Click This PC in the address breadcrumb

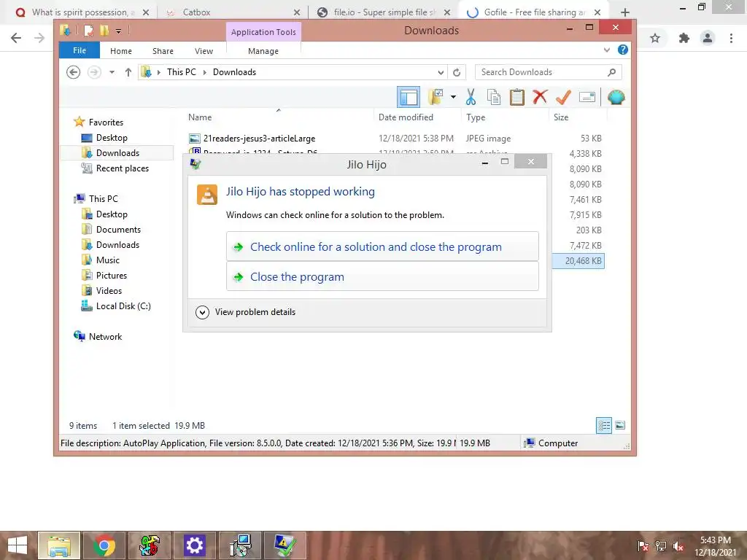click(182, 72)
